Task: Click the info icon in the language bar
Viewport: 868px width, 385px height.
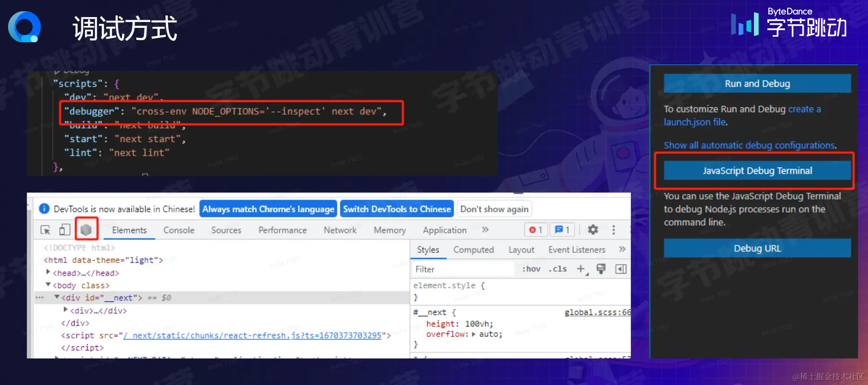Action: (x=44, y=209)
